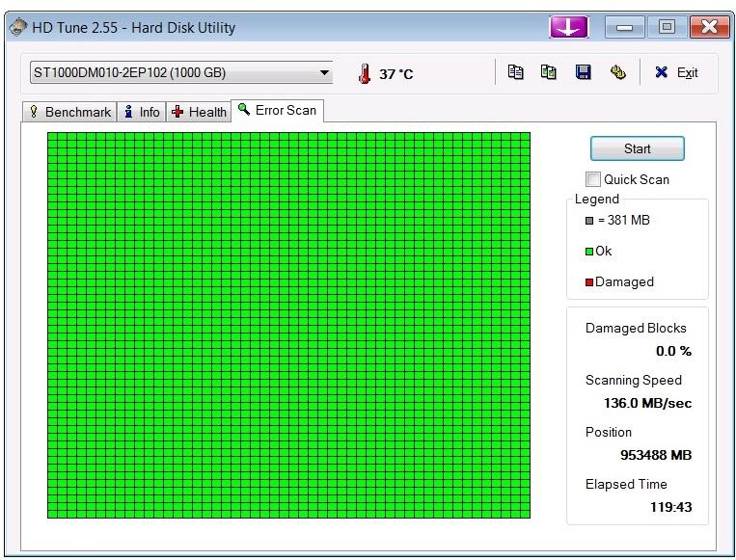Click the window title HD Tune 2.55 text
The width and height of the screenshot is (736, 560).
[134, 28]
